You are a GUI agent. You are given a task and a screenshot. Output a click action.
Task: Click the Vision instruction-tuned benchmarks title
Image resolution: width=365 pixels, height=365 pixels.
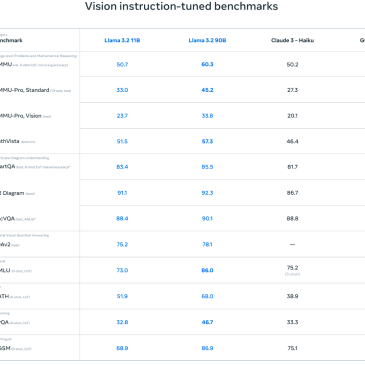pos(181,6)
